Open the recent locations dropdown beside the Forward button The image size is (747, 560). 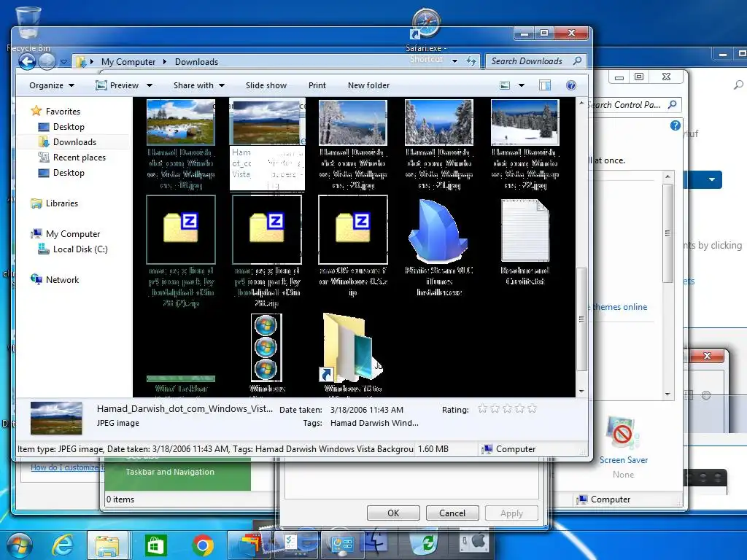64,62
